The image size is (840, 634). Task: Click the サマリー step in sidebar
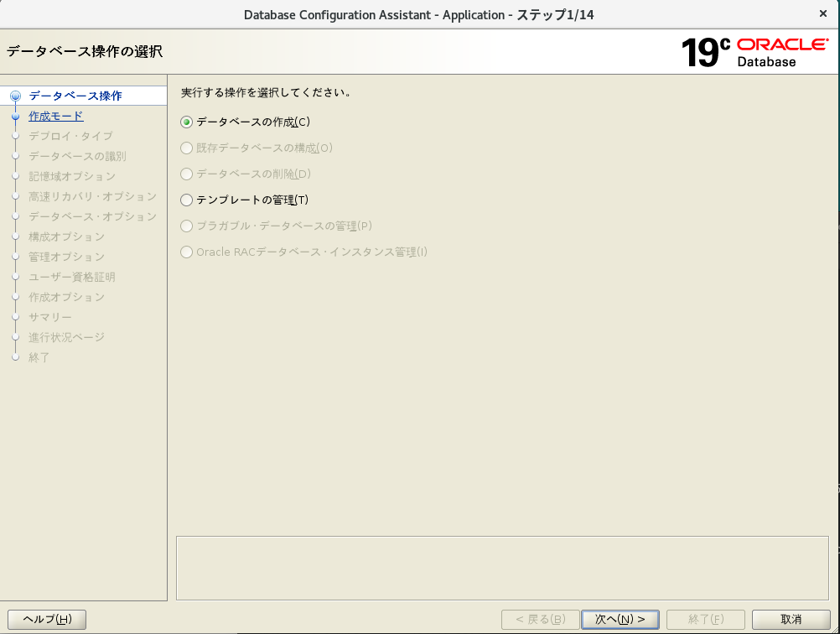(50, 317)
